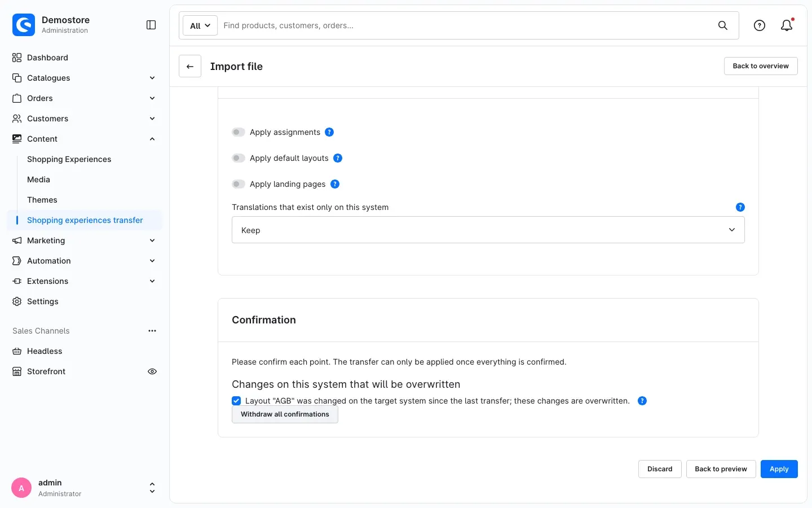Show help for Translations field
The height and width of the screenshot is (508, 812).
pos(740,207)
